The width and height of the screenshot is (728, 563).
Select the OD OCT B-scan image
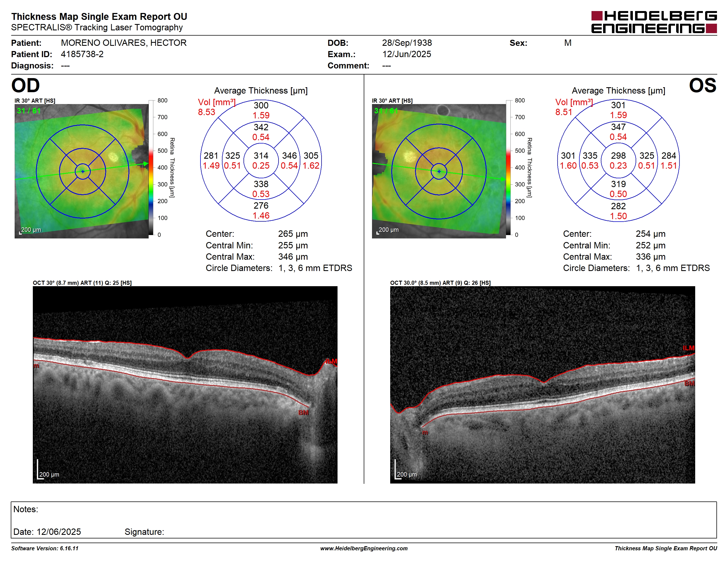[185, 384]
